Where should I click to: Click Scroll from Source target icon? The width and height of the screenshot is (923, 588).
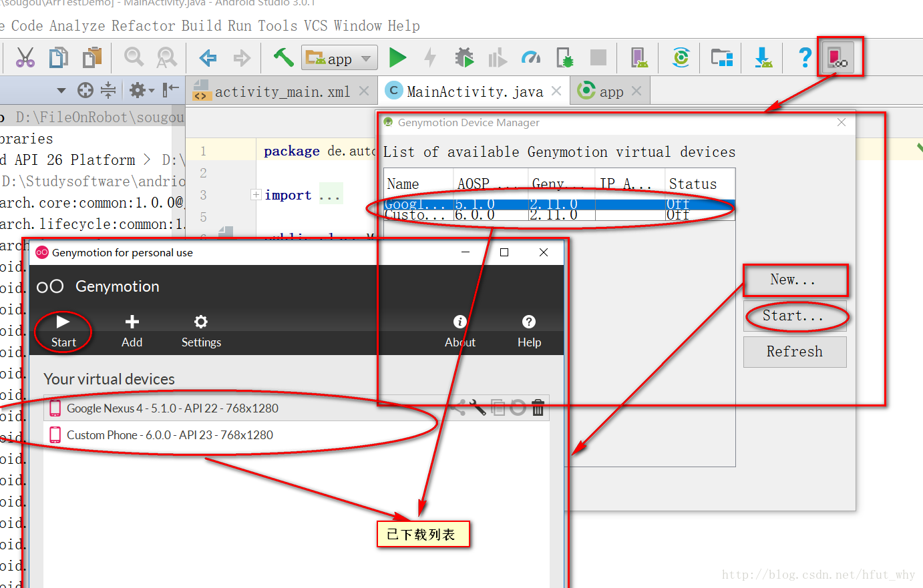click(x=85, y=90)
